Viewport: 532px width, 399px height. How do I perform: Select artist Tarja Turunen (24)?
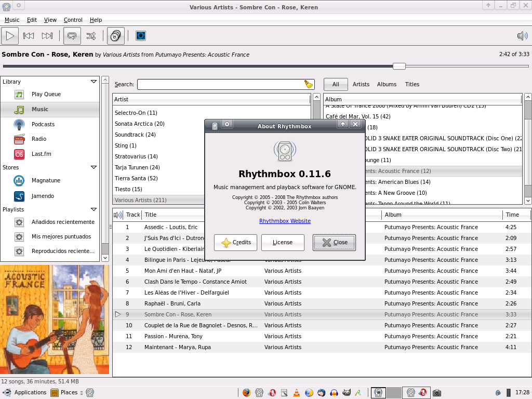(x=137, y=167)
